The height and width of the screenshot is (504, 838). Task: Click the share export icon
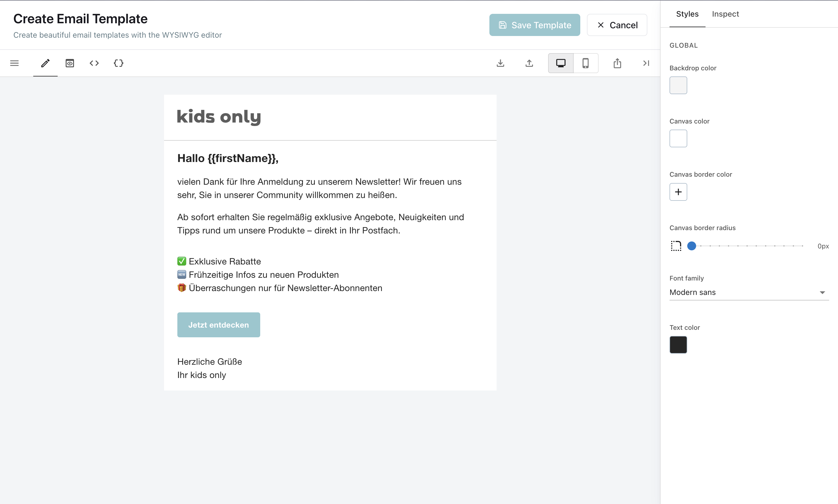(617, 63)
